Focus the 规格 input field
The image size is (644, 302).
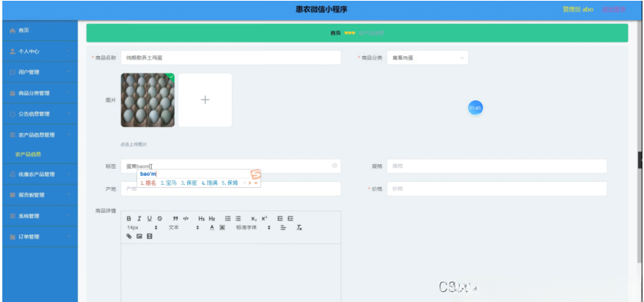[497, 166]
